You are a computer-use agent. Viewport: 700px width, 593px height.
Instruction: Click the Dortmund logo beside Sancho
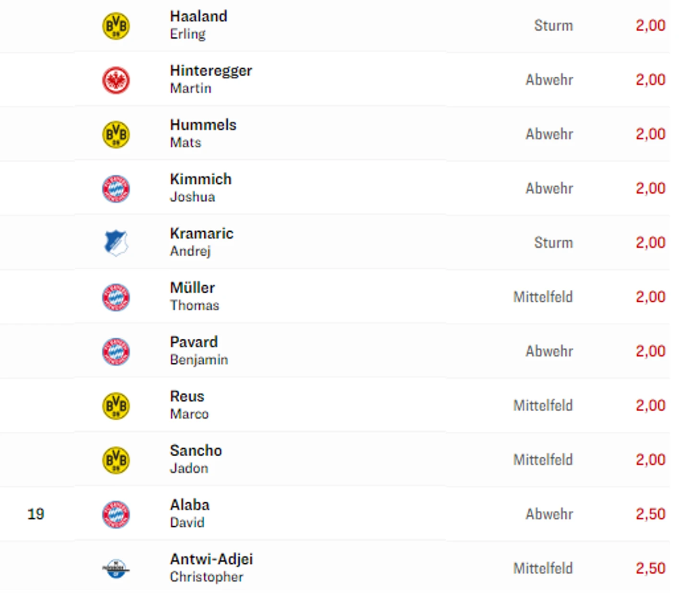click(x=116, y=460)
